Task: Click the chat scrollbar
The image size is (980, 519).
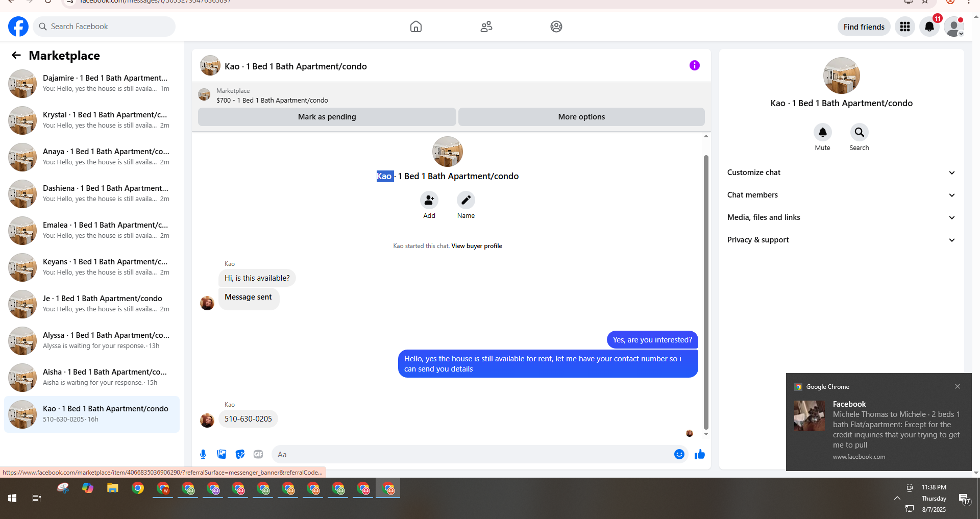Action: pyautogui.click(x=706, y=292)
